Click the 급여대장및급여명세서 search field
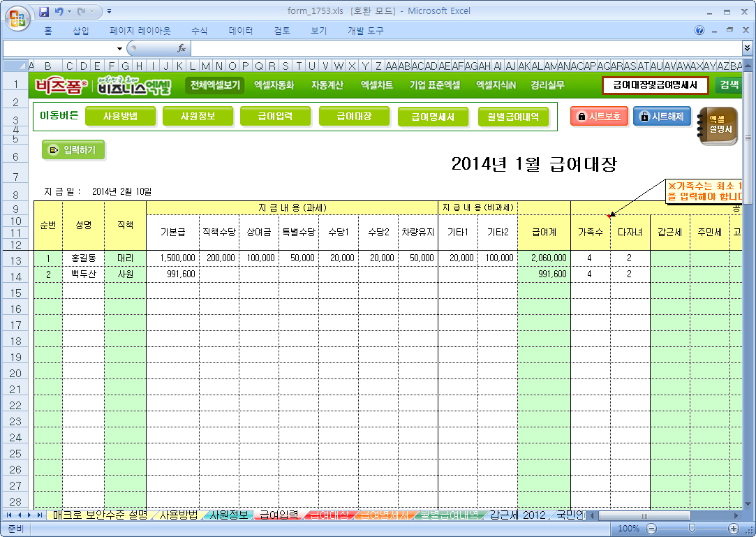Image resolution: width=756 pixels, height=537 pixels. (655, 85)
